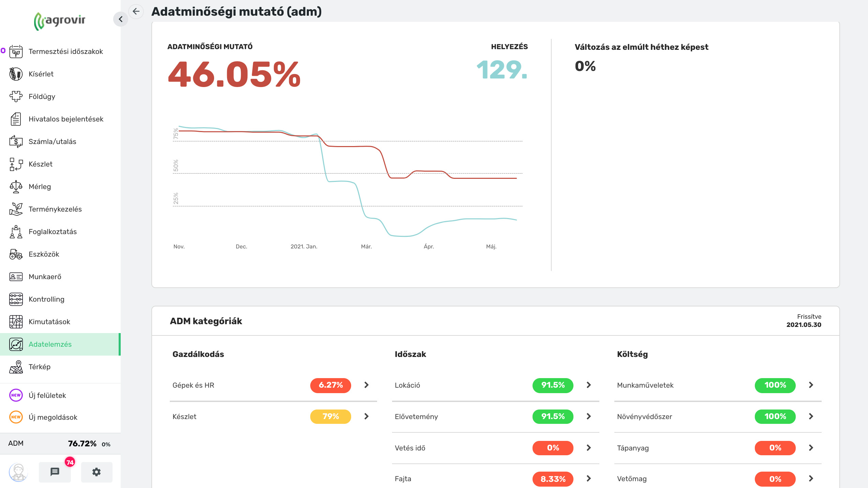The image size is (868, 488).
Task: Click the Készlet 79% yellow badge
Action: click(330, 416)
